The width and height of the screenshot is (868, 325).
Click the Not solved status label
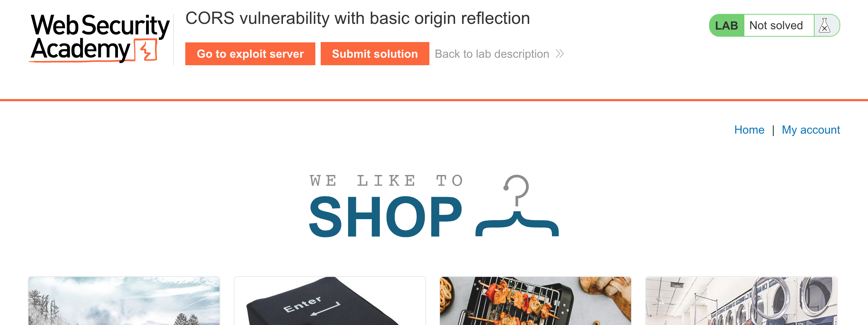pyautogui.click(x=776, y=26)
